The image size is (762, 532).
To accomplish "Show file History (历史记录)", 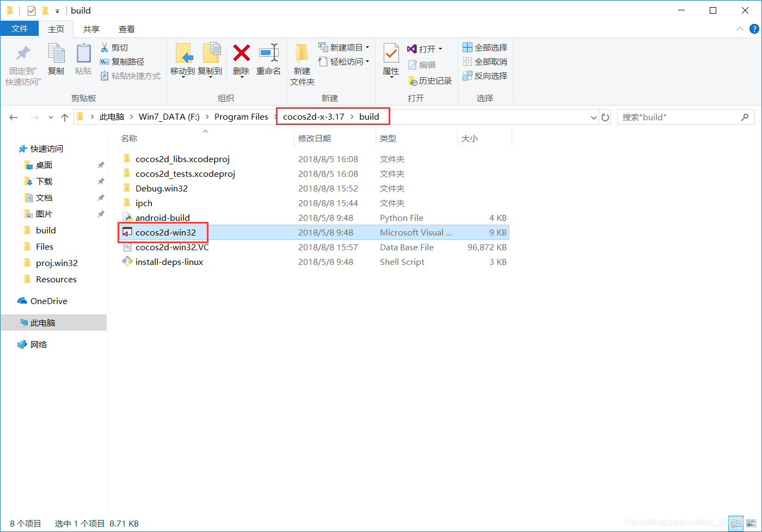I will pyautogui.click(x=430, y=81).
